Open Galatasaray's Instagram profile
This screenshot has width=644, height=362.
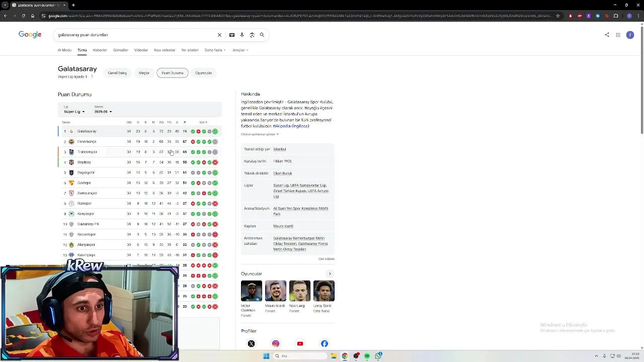click(x=276, y=344)
